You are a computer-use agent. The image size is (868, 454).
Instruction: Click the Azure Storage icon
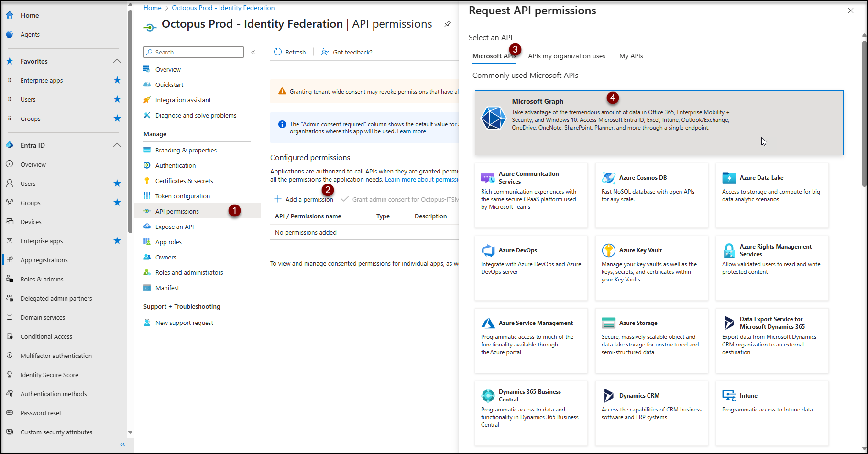(x=608, y=323)
